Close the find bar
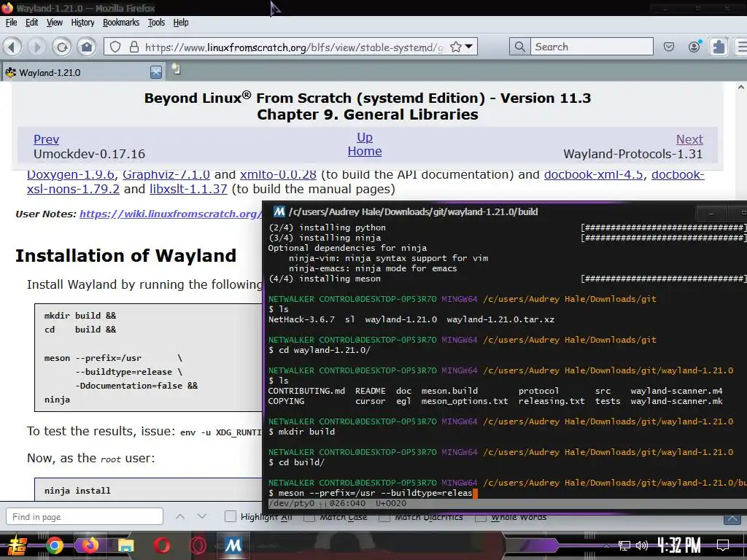 click(732, 518)
